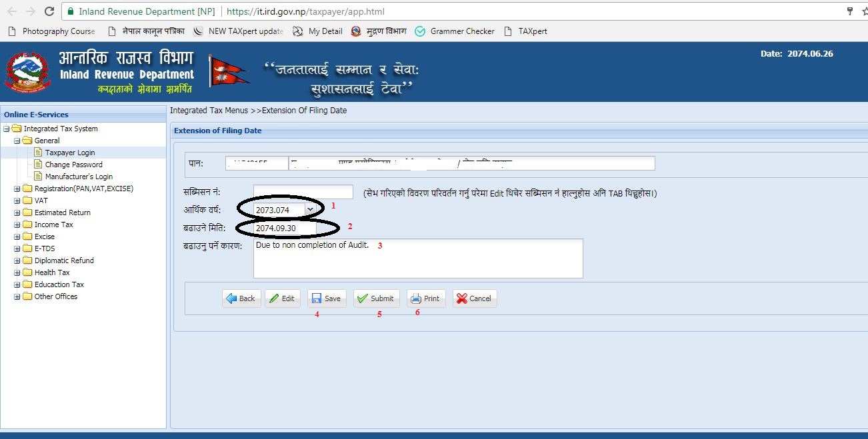The height and width of the screenshot is (439, 868).
Task: Click the Print button
Action: [x=425, y=298]
